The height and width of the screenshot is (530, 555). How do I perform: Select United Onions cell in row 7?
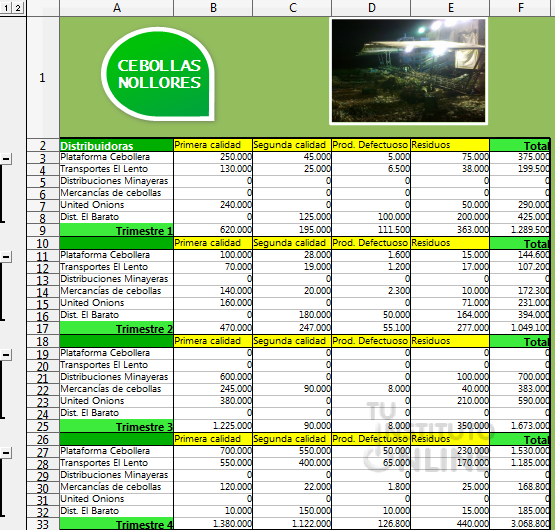click(x=117, y=205)
